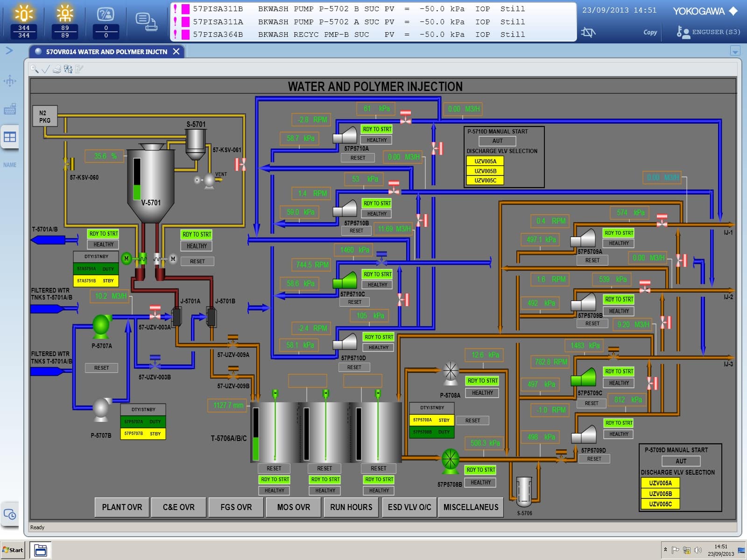
Task: Select 57P5707B STBY in duty/standby selector
Action: pos(143,434)
